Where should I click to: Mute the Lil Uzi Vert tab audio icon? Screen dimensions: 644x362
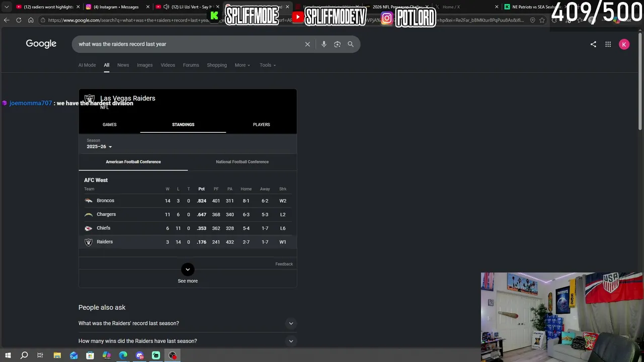[166, 7]
